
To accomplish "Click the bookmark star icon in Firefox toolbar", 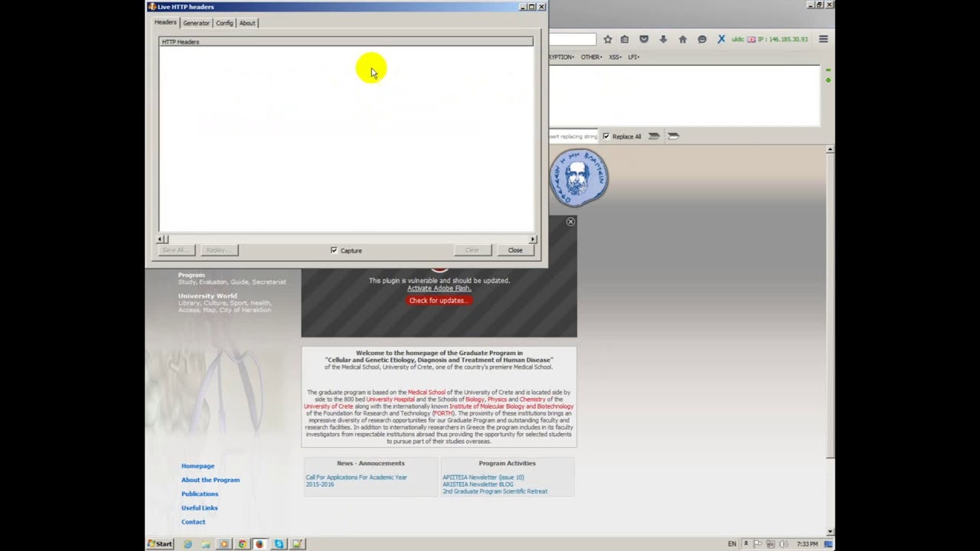I will click(x=607, y=39).
